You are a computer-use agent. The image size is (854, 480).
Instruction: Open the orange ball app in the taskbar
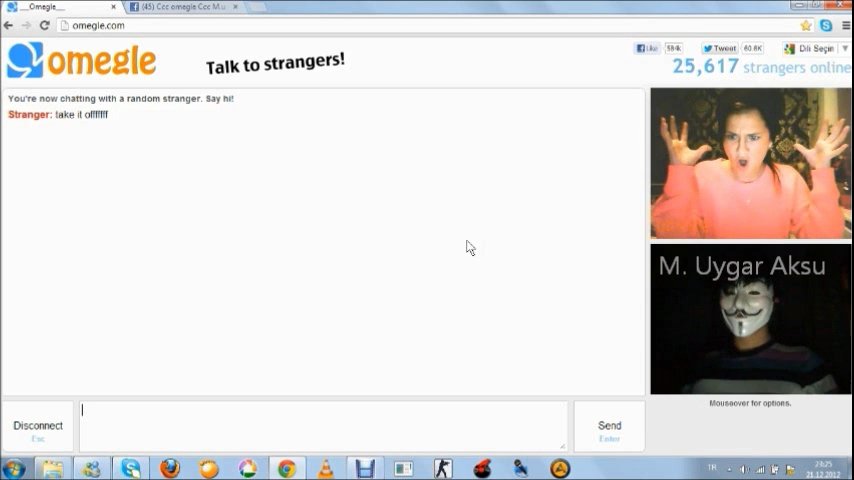(x=209, y=469)
